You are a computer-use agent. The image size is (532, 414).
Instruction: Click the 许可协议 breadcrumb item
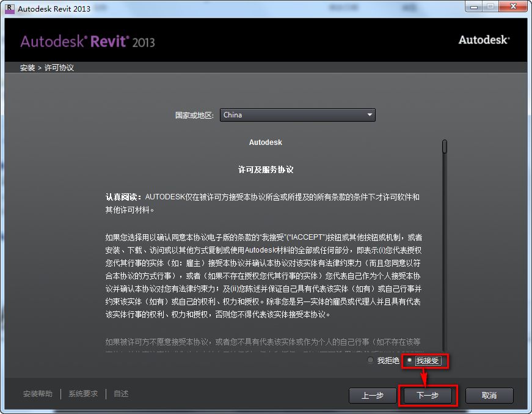(x=59, y=68)
